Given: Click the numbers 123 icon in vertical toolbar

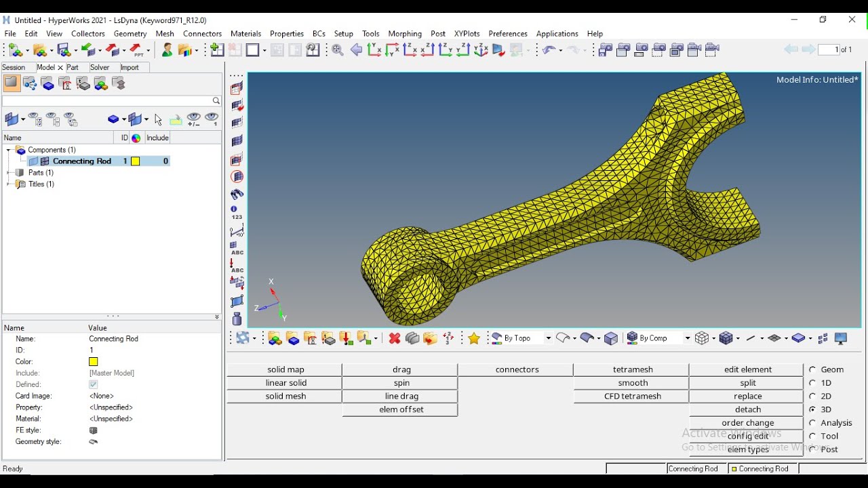Looking at the screenshot, I should pyautogui.click(x=237, y=212).
